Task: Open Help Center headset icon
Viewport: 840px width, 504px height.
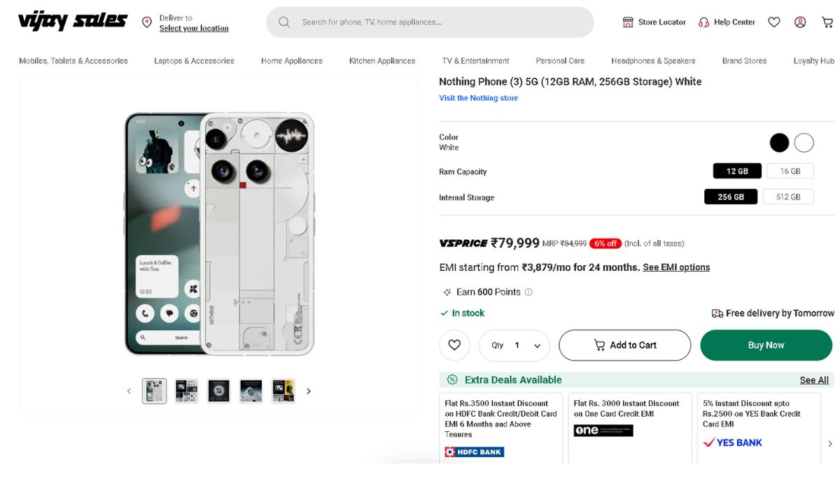Action: pyautogui.click(x=703, y=22)
